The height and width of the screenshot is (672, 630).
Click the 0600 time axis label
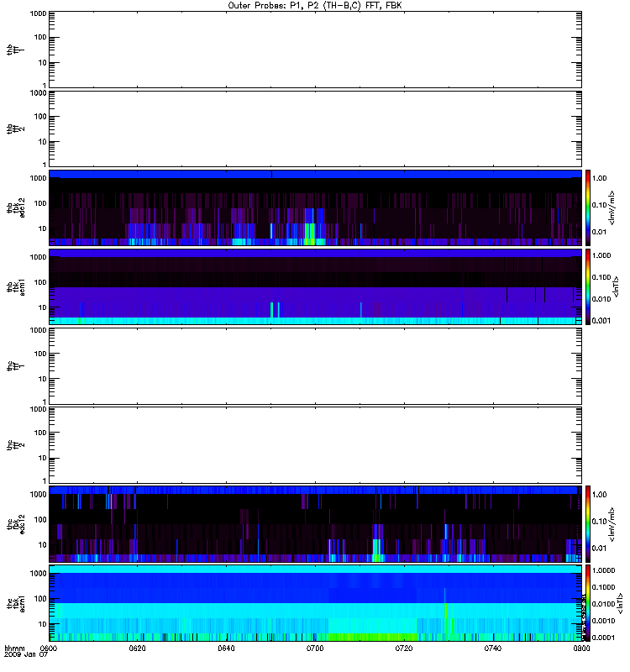pos(49,648)
